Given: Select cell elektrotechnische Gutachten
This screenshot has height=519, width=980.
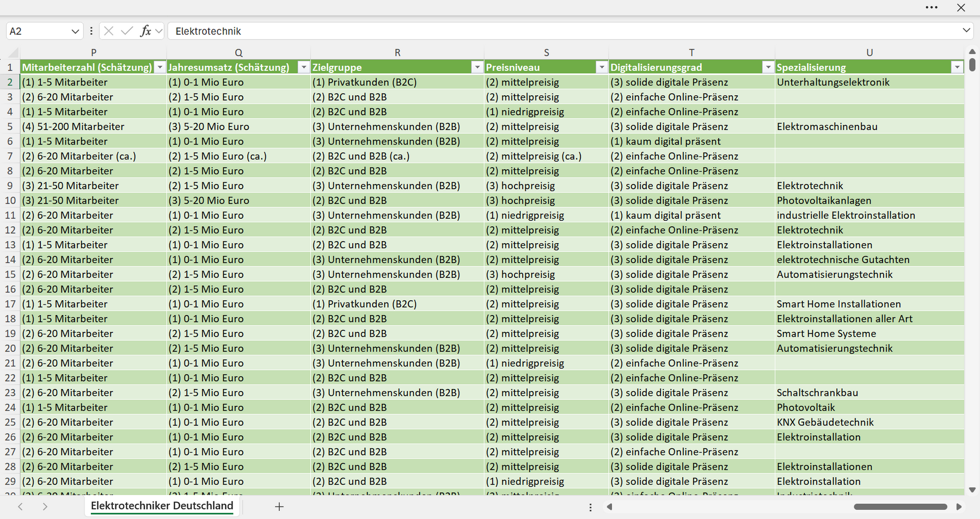Looking at the screenshot, I should pyautogui.click(x=869, y=260).
